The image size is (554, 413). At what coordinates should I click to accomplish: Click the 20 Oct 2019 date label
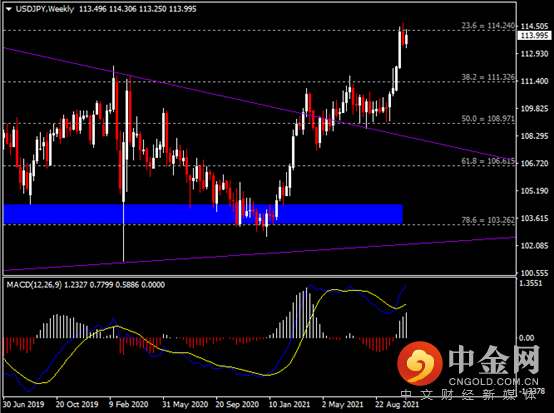pyautogui.click(x=77, y=404)
